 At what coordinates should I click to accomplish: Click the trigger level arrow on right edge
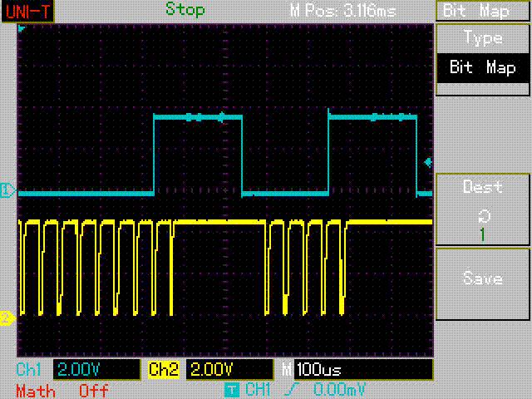(428, 163)
